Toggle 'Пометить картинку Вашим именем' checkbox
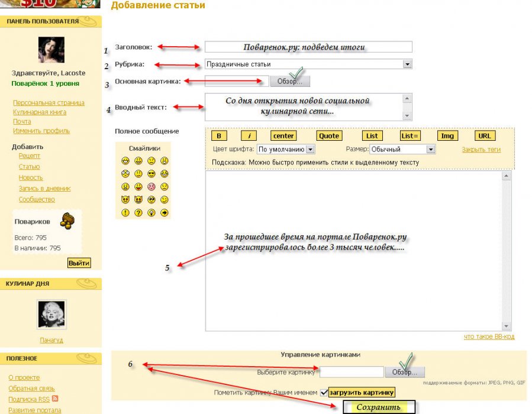Viewport: 532px width, 414px height. (x=323, y=393)
